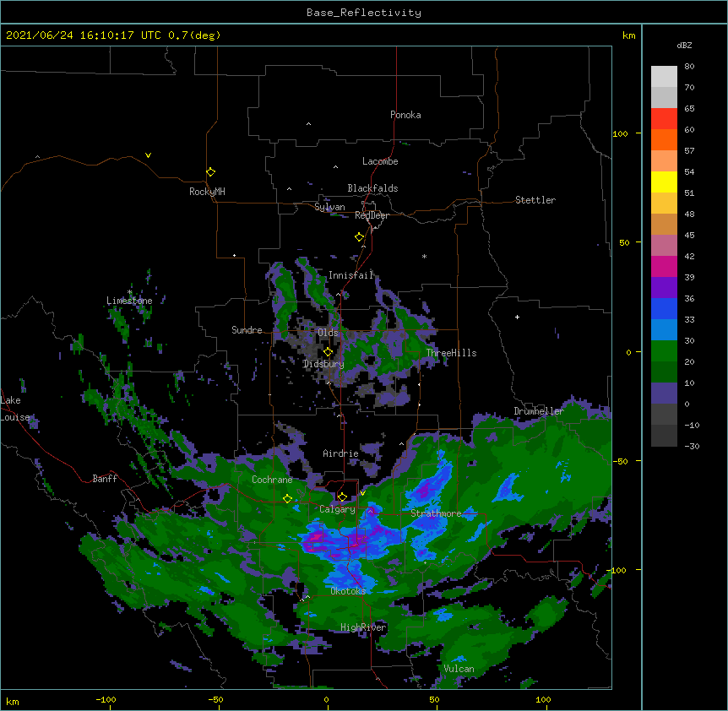The height and width of the screenshot is (711, 728).
Task: Select the Airdrie label
Action: click(340, 453)
